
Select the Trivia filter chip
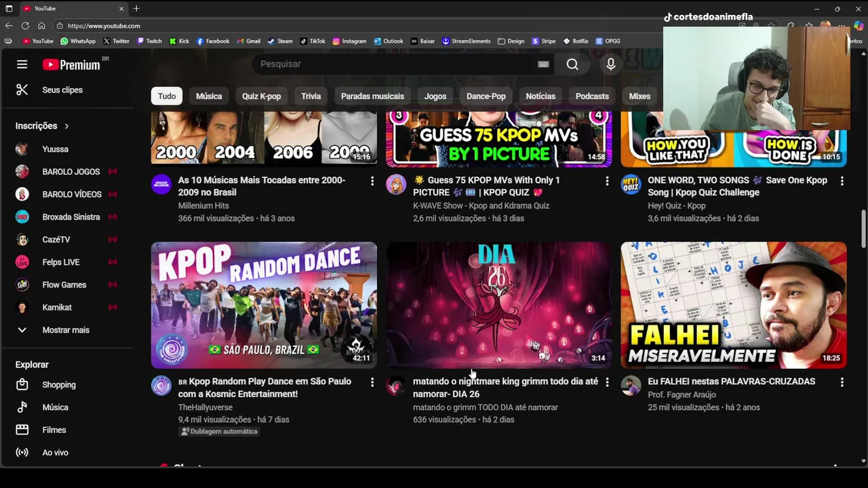coord(311,96)
